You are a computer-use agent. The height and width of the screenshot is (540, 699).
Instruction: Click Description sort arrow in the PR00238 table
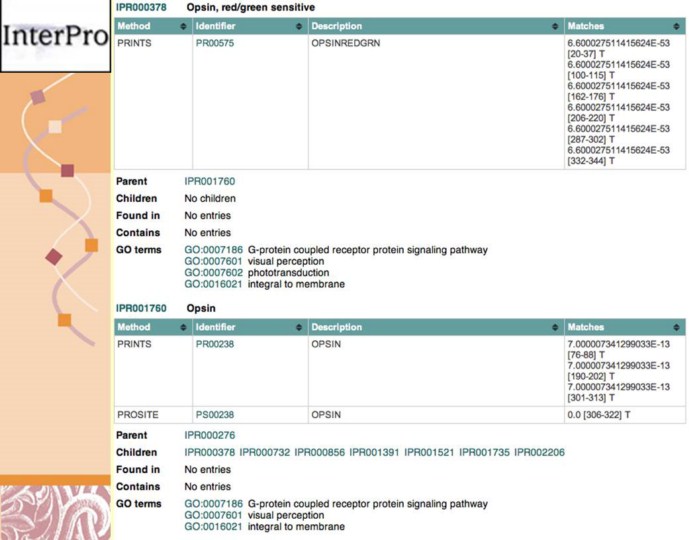coord(555,327)
